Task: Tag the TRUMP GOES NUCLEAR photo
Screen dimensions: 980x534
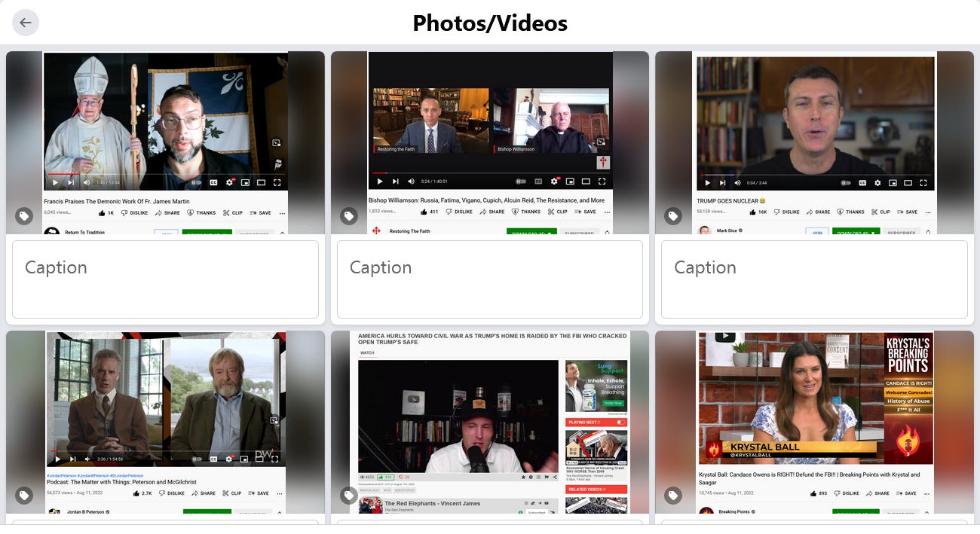Action: point(673,216)
